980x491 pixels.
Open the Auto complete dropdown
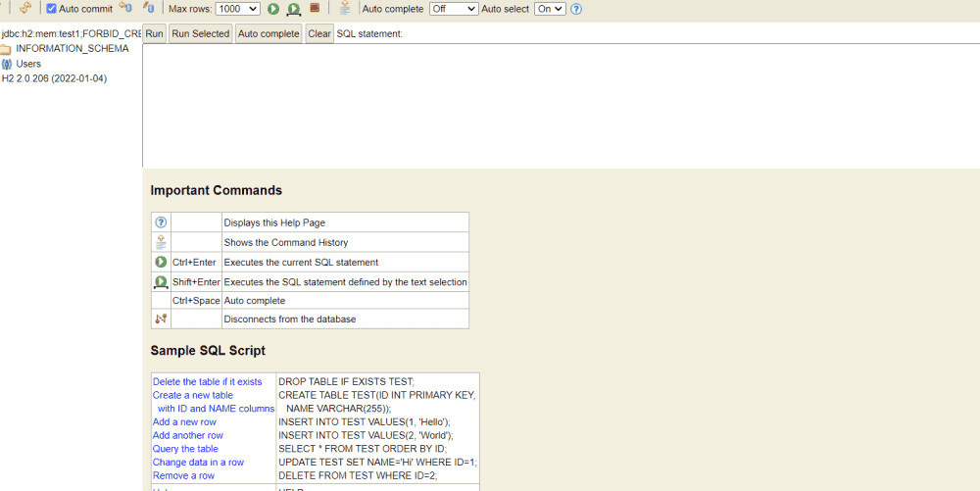click(x=454, y=9)
